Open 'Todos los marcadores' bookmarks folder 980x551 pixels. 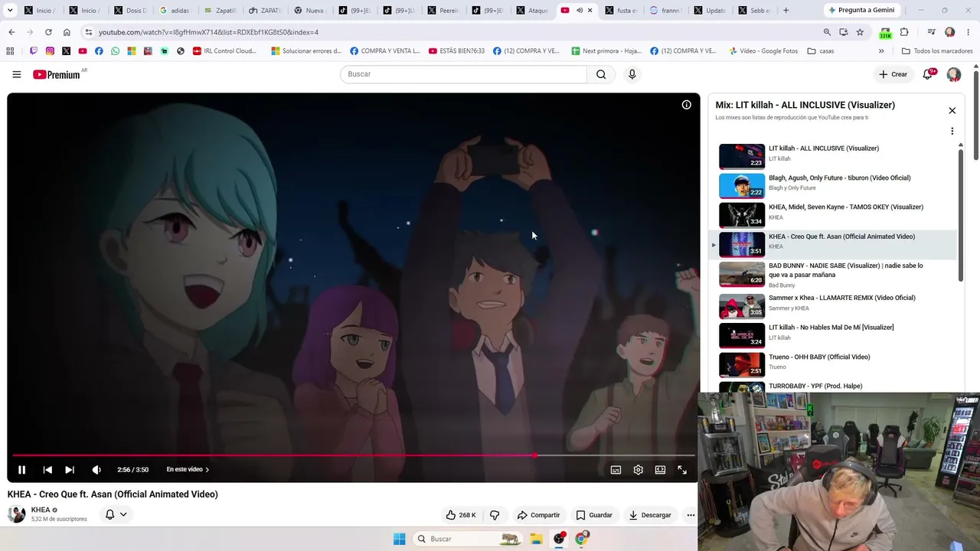pyautogui.click(x=937, y=51)
